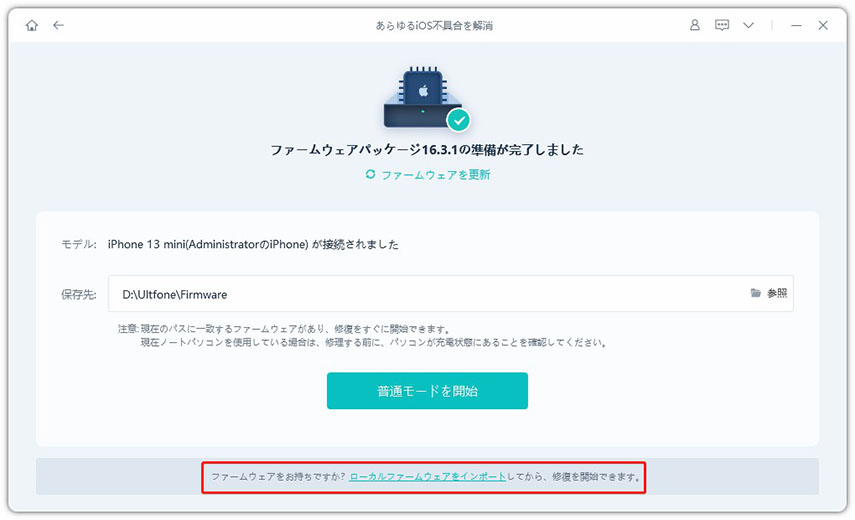Open the feedback chat icon

click(x=722, y=25)
